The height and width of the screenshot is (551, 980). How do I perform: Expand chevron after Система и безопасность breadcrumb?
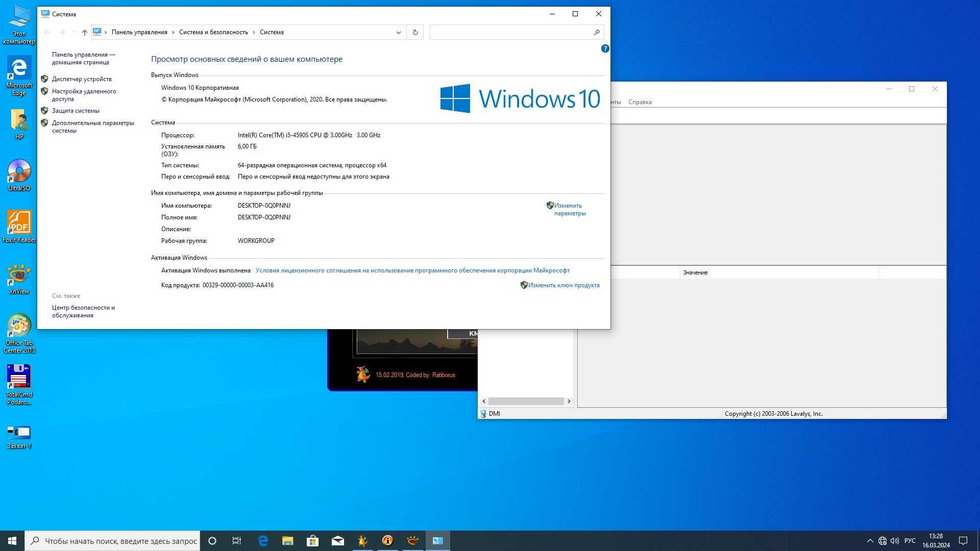click(254, 32)
